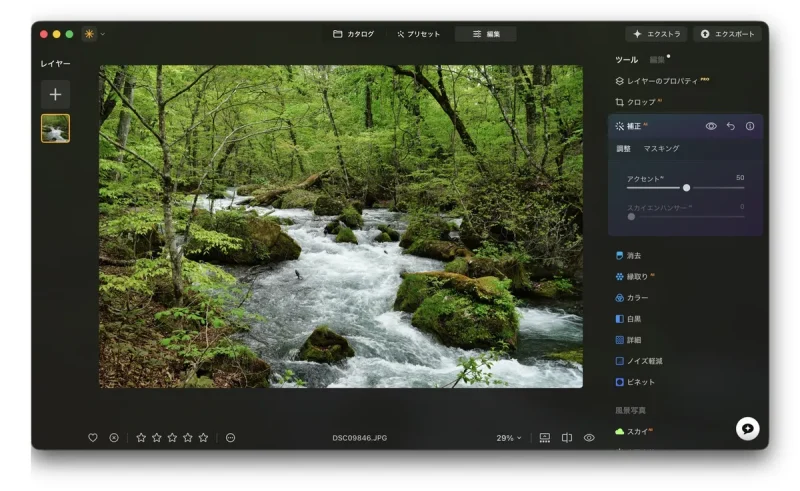Switch to the マスキング tab
Image resolution: width=800 pixels, height=491 pixels.
click(x=661, y=148)
